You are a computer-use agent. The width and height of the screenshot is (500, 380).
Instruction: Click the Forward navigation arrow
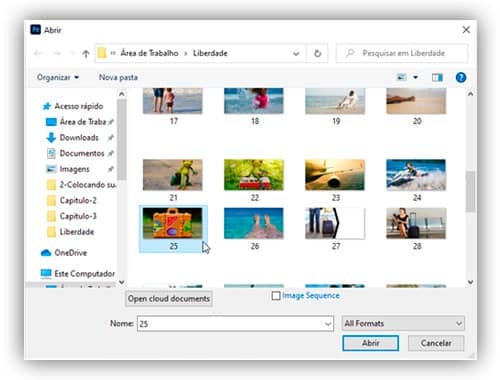coord(57,53)
